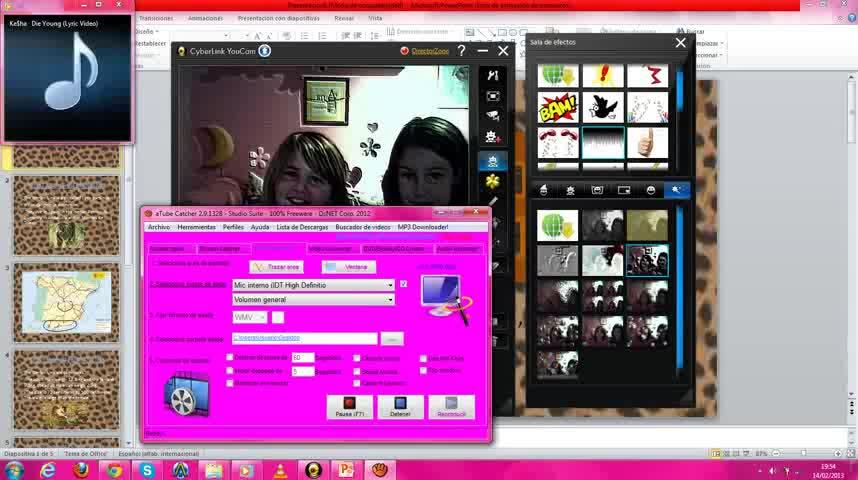Open Google Chrome from the taskbar
858x480 pixels.
click(x=114, y=470)
